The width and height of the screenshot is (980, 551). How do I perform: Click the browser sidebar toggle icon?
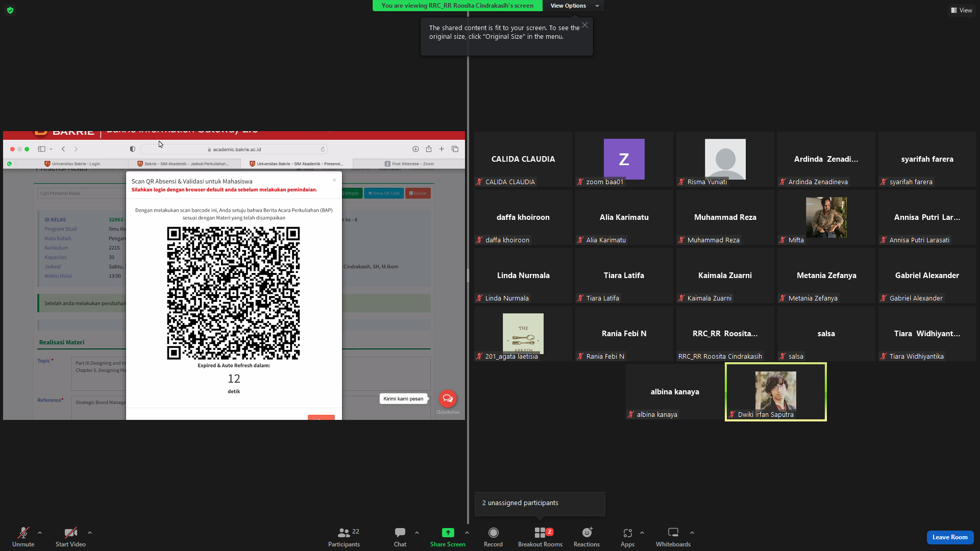pyautogui.click(x=42, y=149)
